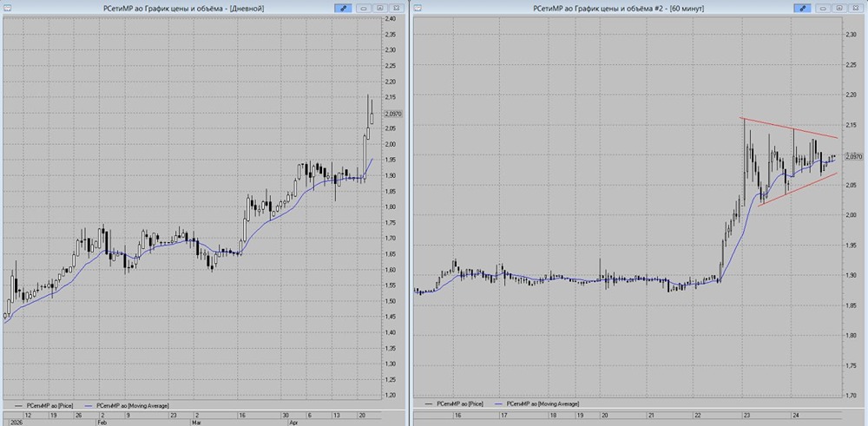Screen dimensions: 868x426
Task: Maximize the 60 минут chart window
Action: coord(839,9)
